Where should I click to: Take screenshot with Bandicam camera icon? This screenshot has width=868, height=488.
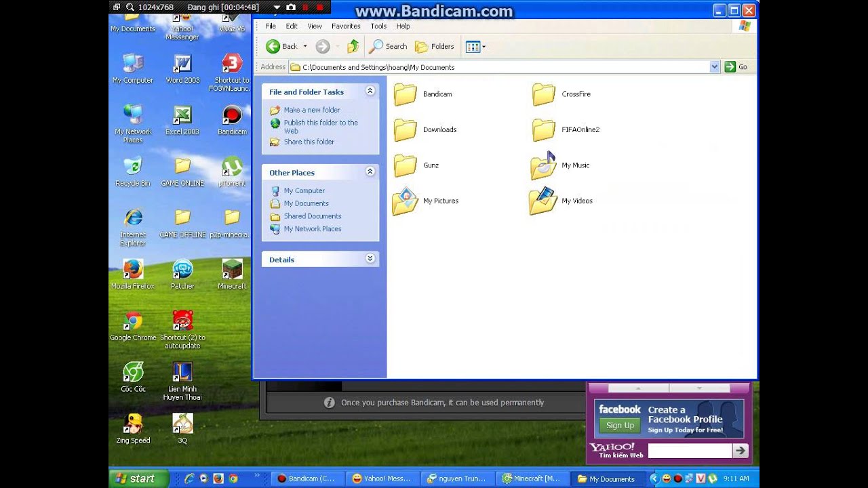(291, 7)
